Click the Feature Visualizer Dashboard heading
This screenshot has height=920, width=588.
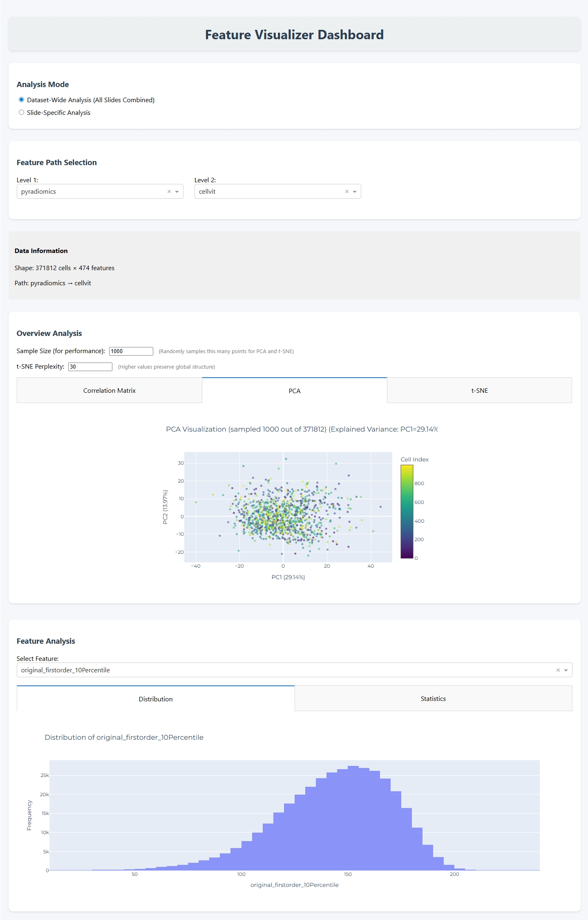[x=294, y=35]
